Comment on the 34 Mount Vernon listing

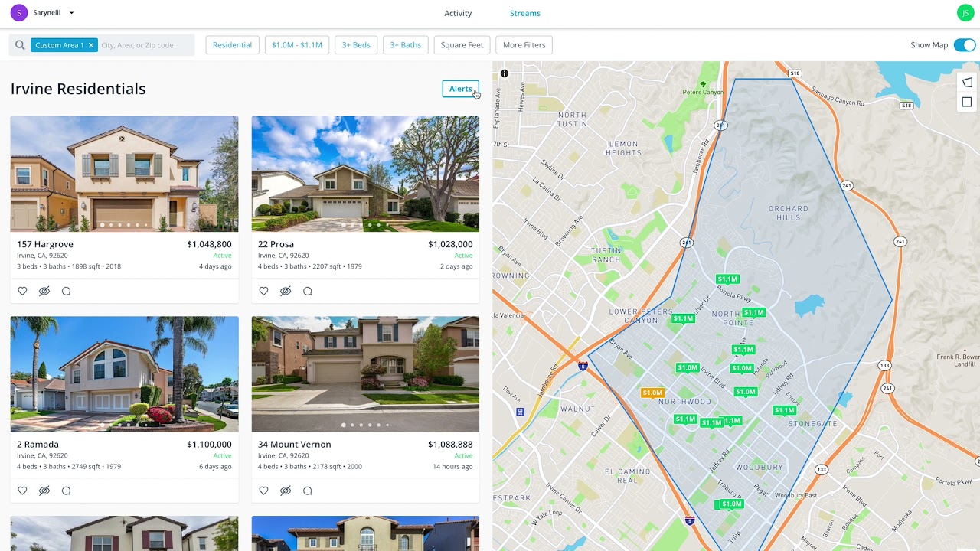pos(308,491)
